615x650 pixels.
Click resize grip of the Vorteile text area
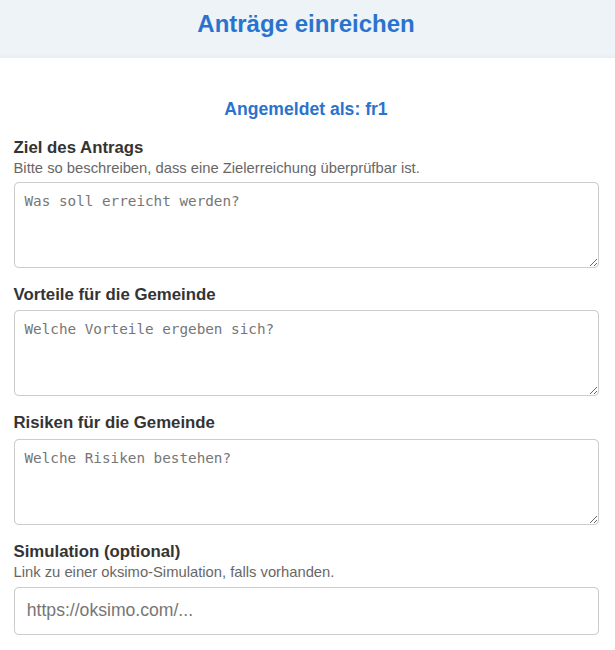[592, 389]
